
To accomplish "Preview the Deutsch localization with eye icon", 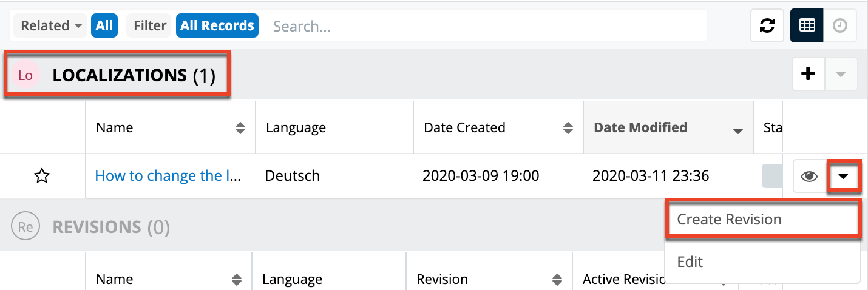I will tap(809, 177).
